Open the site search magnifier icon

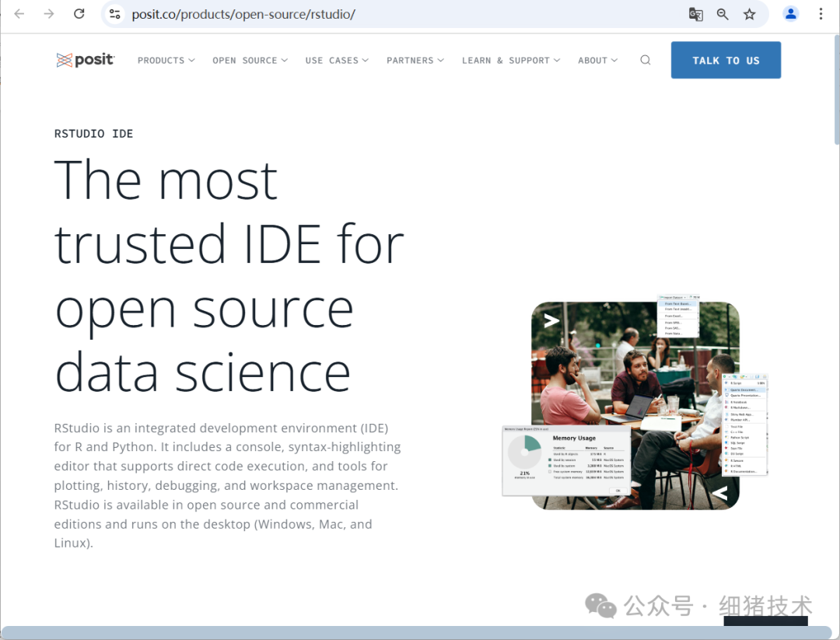[646, 60]
